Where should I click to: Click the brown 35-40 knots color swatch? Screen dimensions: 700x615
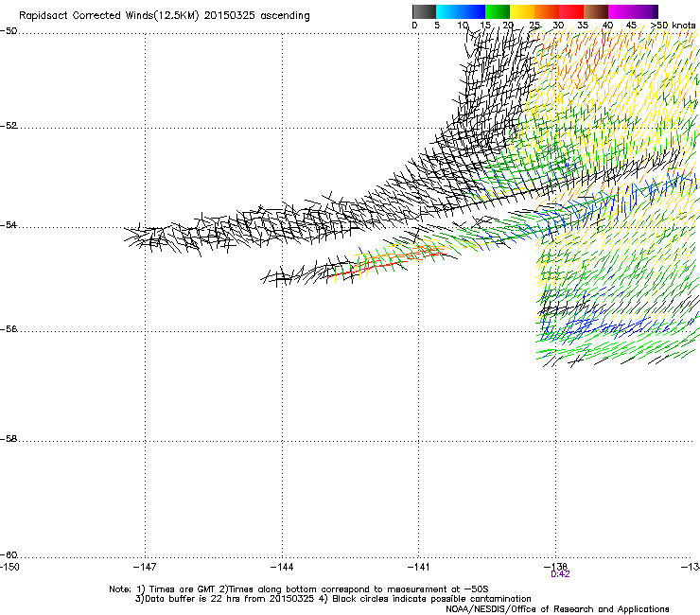[x=596, y=11]
